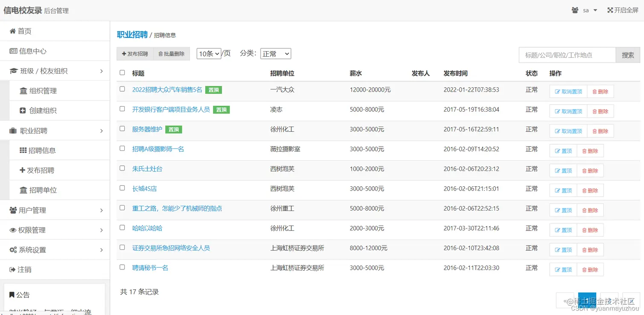This screenshot has height=315, width=644.
Task: Toggle the select-all checkbox in table header
Action: [122, 73]
